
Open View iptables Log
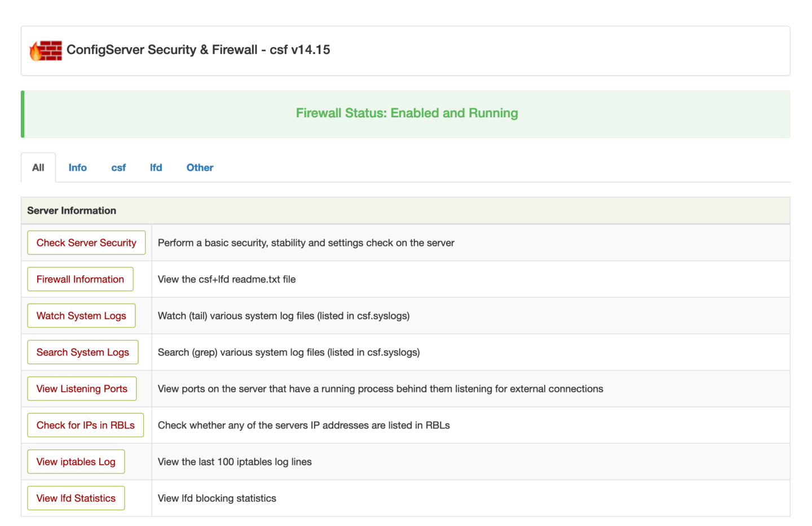tap(76, 461)
